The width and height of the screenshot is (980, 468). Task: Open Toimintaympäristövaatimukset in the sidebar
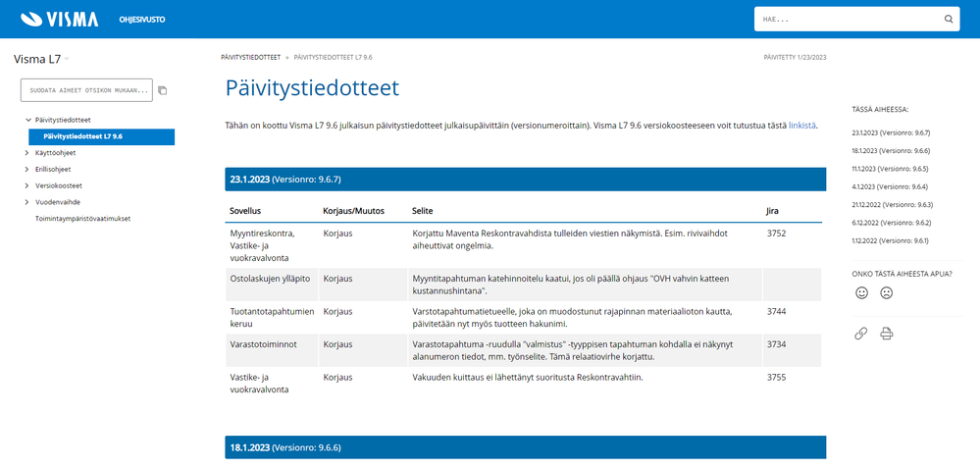[x=82, y=219]
